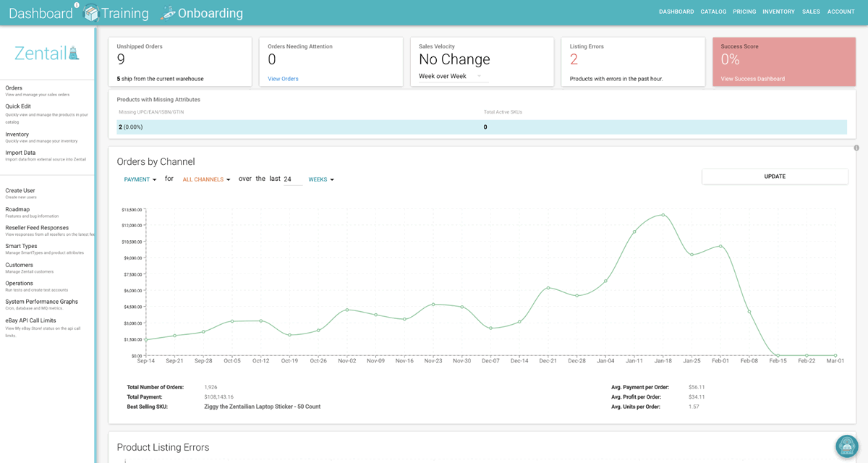
Task: Select the Account menu item
Action: click(841, 12)
